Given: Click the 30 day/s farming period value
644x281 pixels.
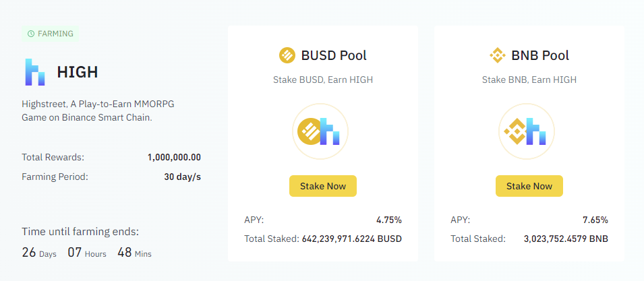Looking at the screenshot, I should pyautogui.click(x=183, y=177).
